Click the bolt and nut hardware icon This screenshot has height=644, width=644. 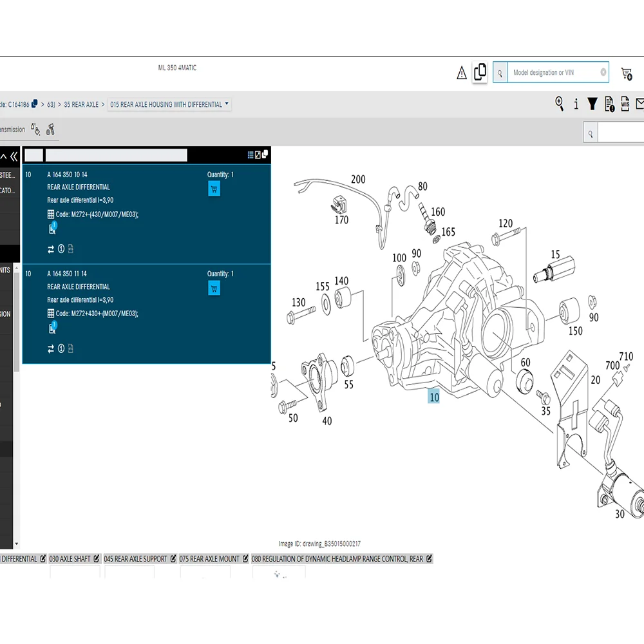50,129
